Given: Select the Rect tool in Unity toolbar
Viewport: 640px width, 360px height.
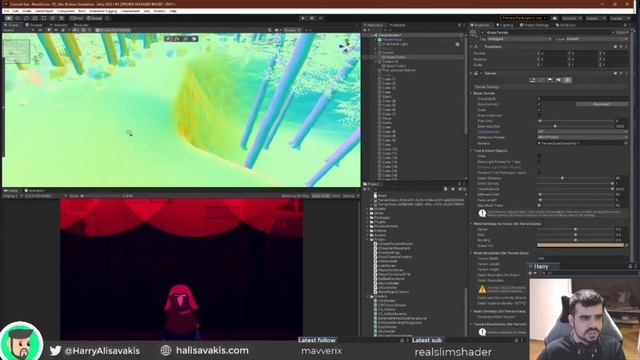Looking at the screenshot, I should [x=44, y=18].
